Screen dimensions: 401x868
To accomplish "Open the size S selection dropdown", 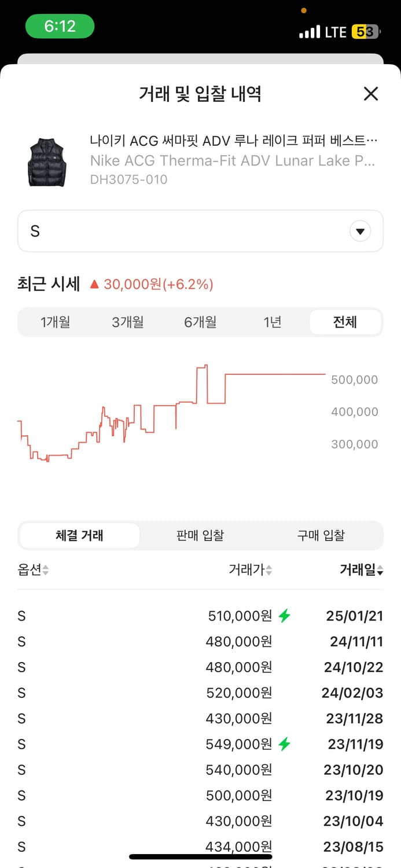I will point(200,231).
